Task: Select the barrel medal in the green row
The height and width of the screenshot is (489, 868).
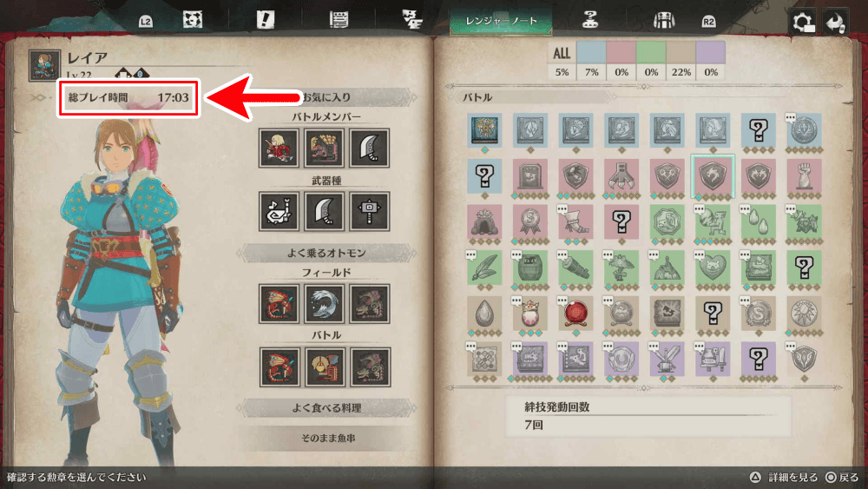Action: tap(529, 267)
